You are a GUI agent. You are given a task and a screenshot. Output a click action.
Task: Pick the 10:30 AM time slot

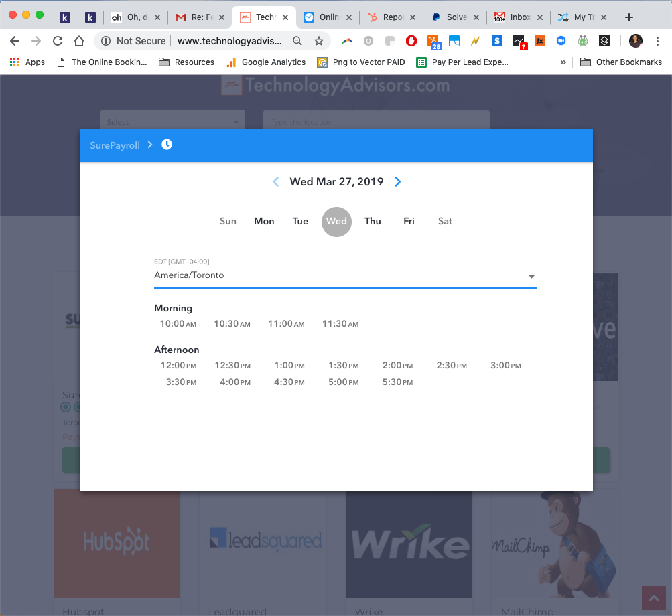[x=232, y=324]
